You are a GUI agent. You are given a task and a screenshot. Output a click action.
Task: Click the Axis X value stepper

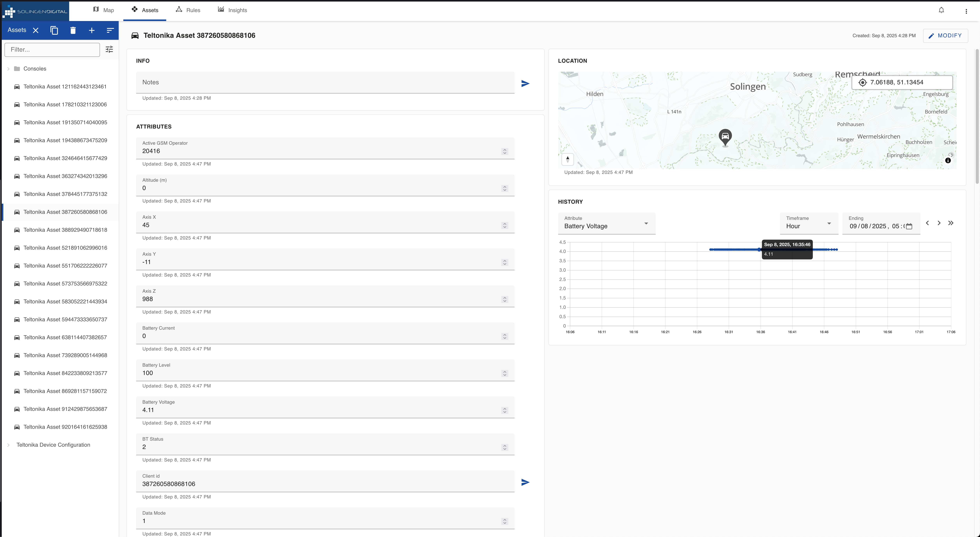(504, 225)
